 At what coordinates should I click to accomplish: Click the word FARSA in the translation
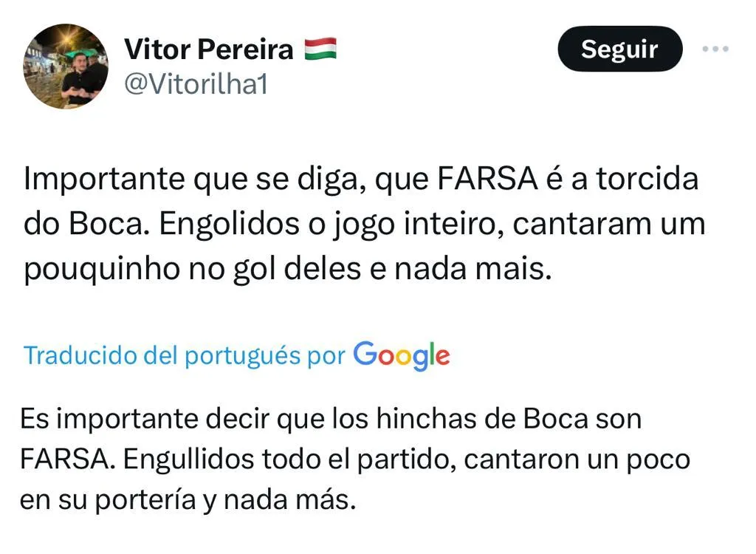[x=66, y=459]
